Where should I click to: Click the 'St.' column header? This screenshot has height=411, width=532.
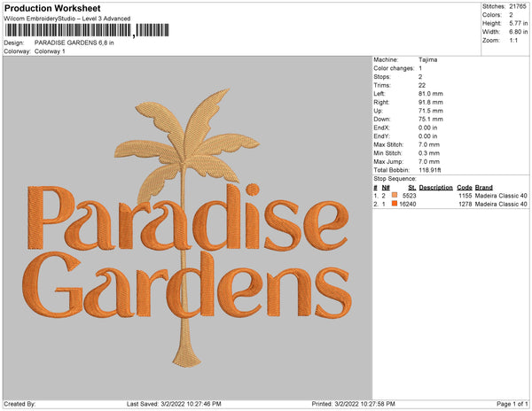(x=412, y=188)
